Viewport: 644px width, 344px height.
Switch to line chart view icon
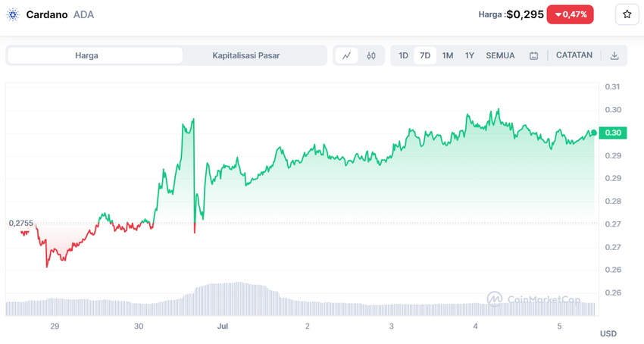(x=347, y=55)
